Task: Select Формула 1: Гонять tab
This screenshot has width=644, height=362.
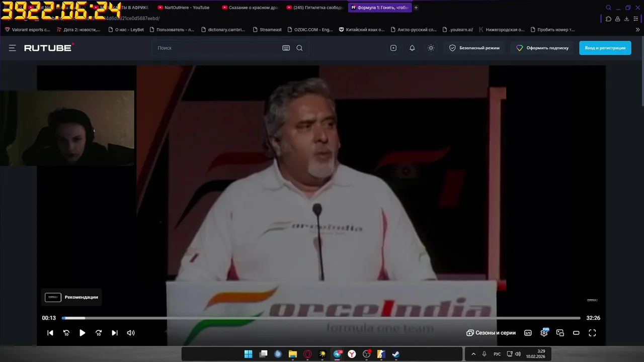Action: (x=380, y=8)
